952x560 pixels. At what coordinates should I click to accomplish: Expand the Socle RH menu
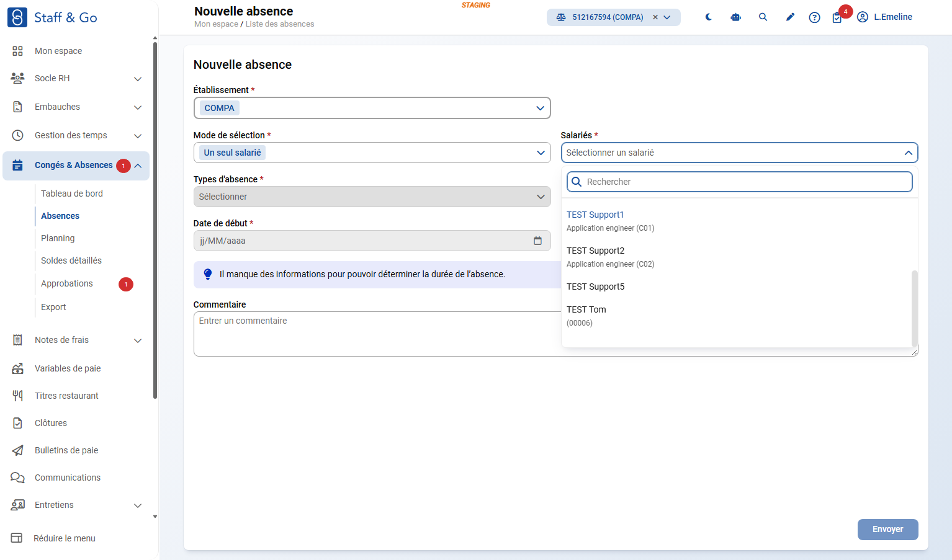coord(138,79)
